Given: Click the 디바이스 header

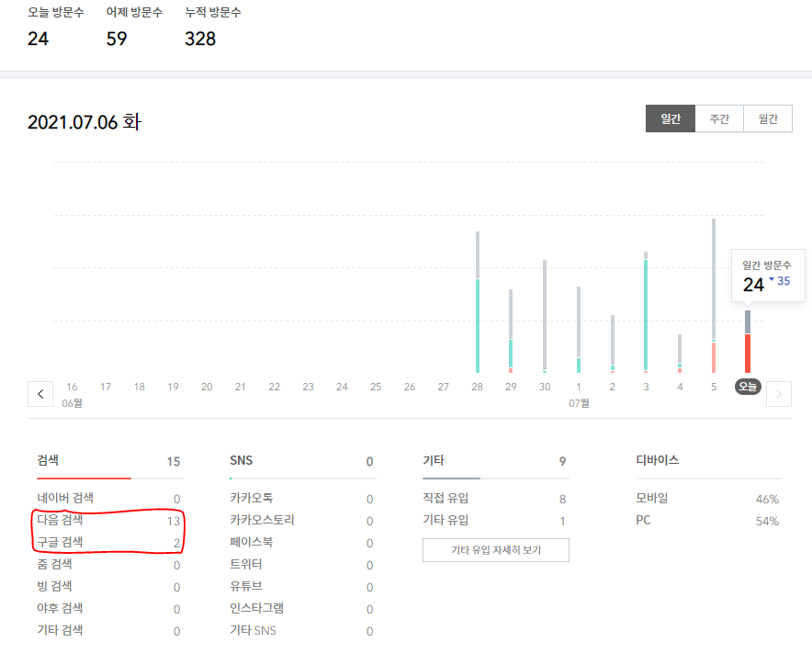Looking at the screenshot, I should coord(657,460).
